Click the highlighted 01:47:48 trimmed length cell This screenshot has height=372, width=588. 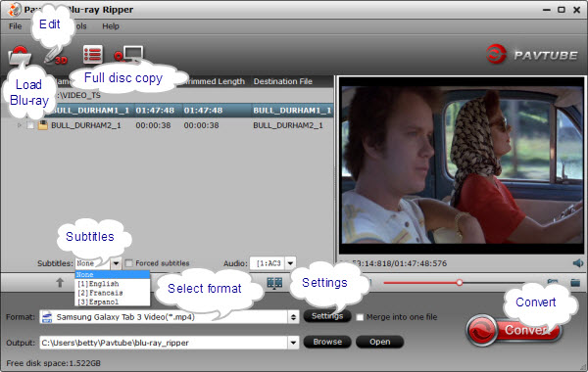pyautogui.click(x=203, y=111)
